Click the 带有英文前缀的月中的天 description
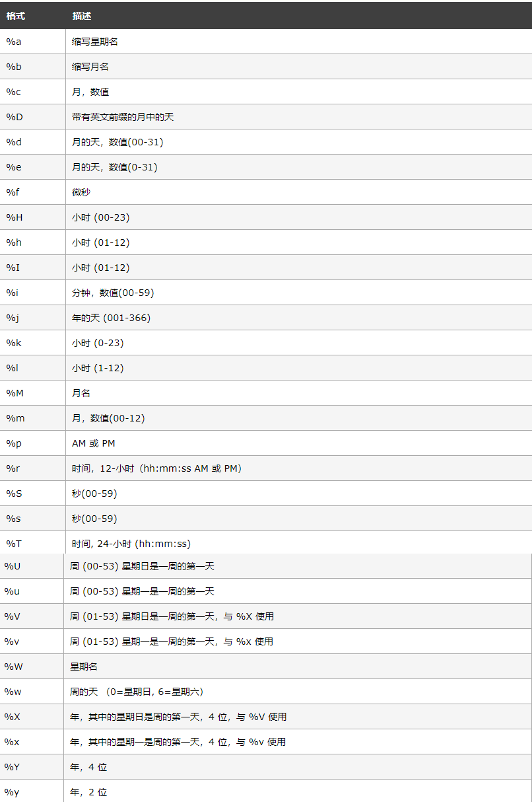Image resolution: width=532 pixels, height=802 pixels. point(123,117)
